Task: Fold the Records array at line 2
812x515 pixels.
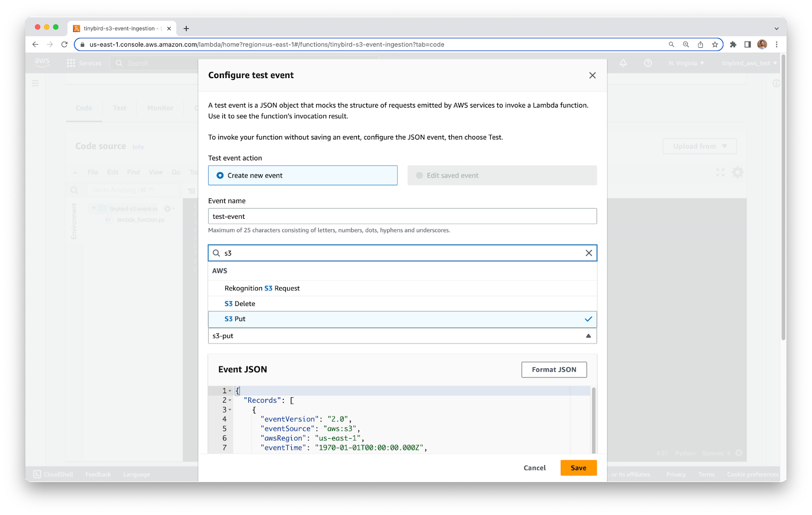Action: click(x=230, y=400)
